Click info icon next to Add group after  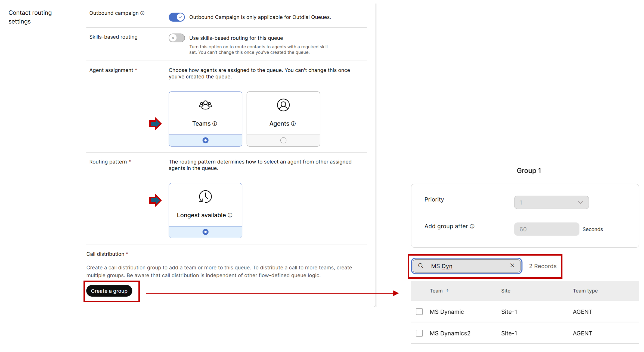click(x=472, y=226)
